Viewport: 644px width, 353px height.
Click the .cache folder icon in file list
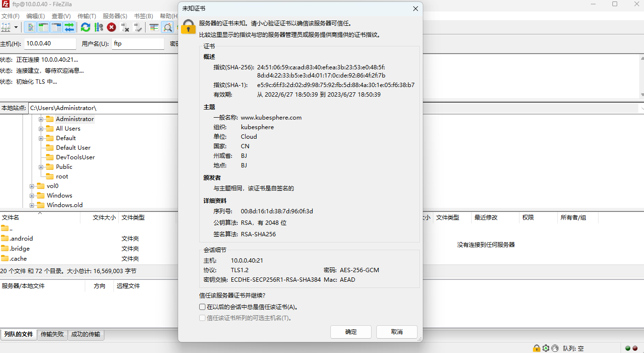tap(5, 258)
